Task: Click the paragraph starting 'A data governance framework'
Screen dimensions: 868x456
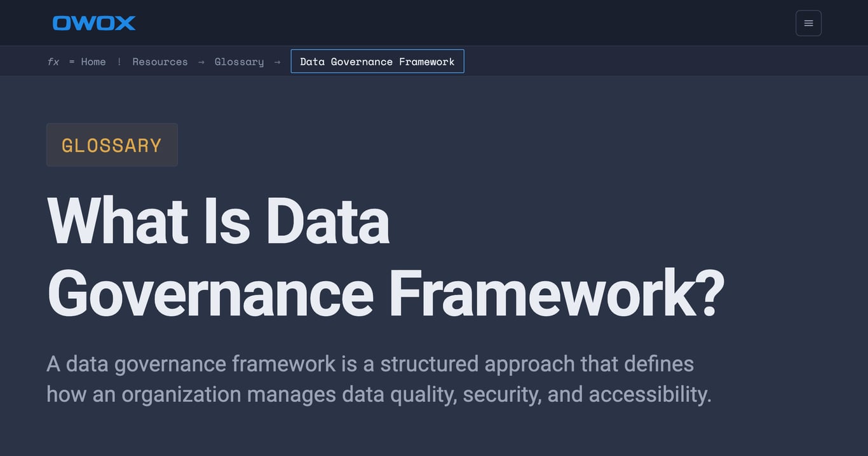Action: (x=379, y=379)
